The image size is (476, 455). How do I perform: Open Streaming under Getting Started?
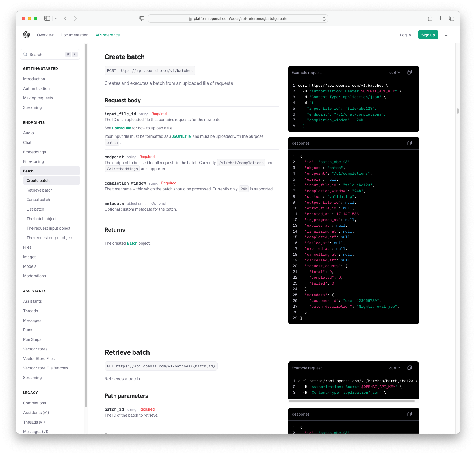[x=32, y=107]
